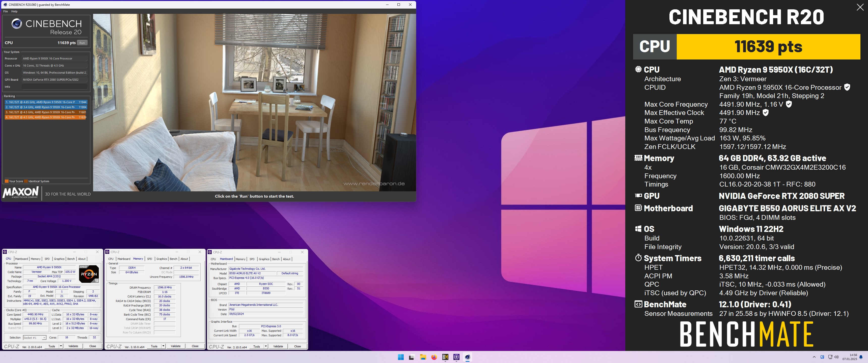Viewport: 868px width, 363px height.
Task: Click the Ryzen 9 logo in CPU-Z
Action: [x=89, y=274]
